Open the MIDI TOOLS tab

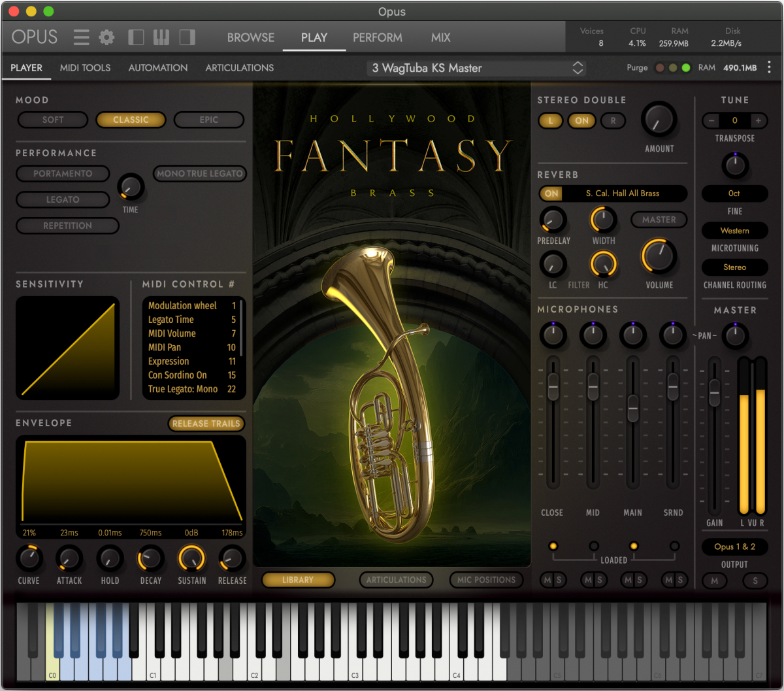85,67
